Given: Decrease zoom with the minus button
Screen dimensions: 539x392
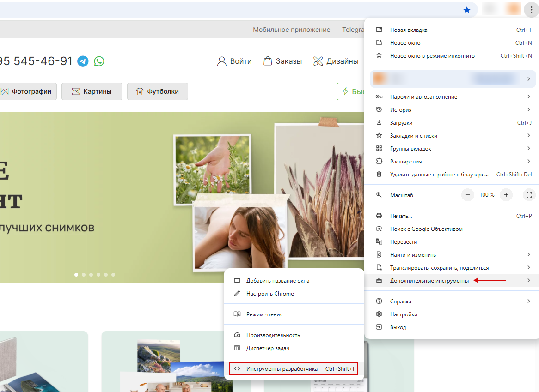Looking at the screenshot, I should click(x=468, y=195).
